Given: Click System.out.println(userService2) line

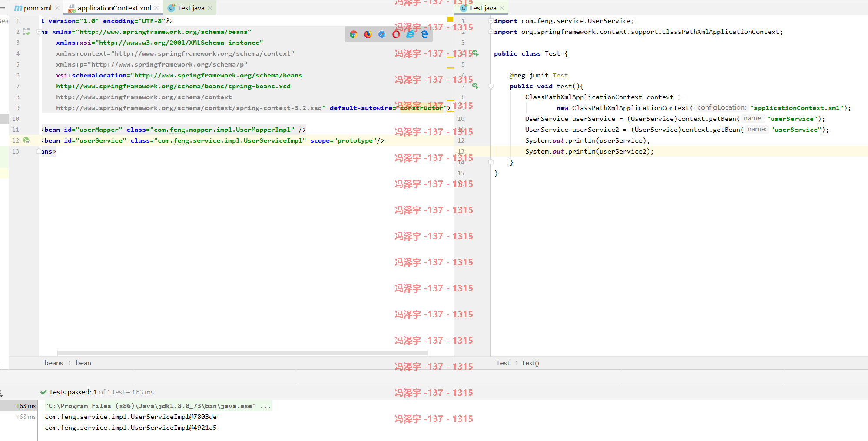Looking at the screenshot, I should click(589, 151).
